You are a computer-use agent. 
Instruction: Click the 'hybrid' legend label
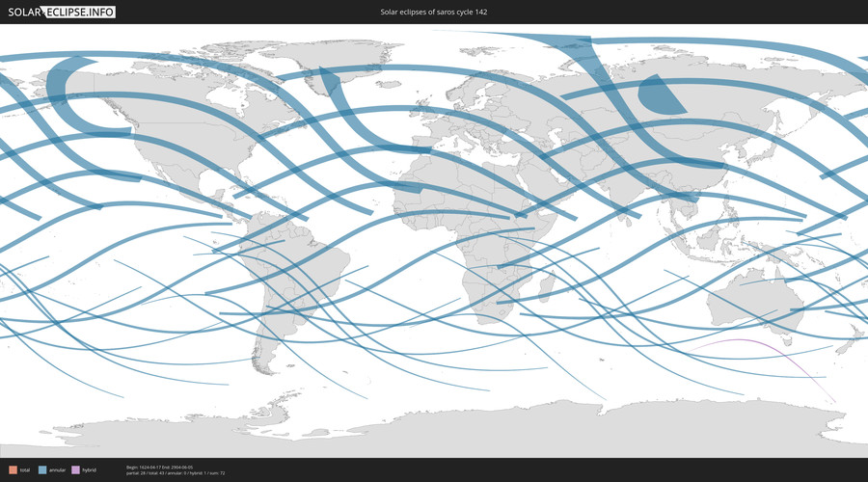89,469
